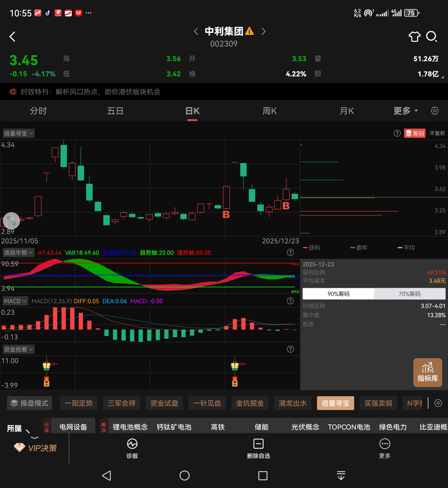The height and width of the screenshot is (488, 448).
Task: Switch to the 周K tab
Action: click(269, 111)
